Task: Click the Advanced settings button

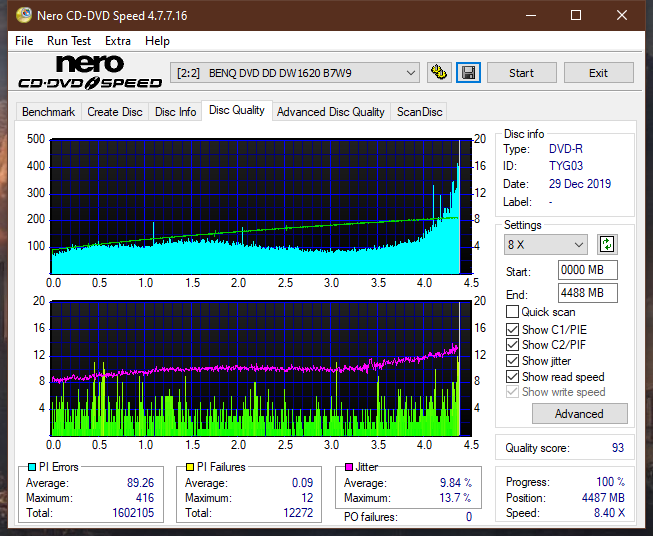Action: coord(579,414)
